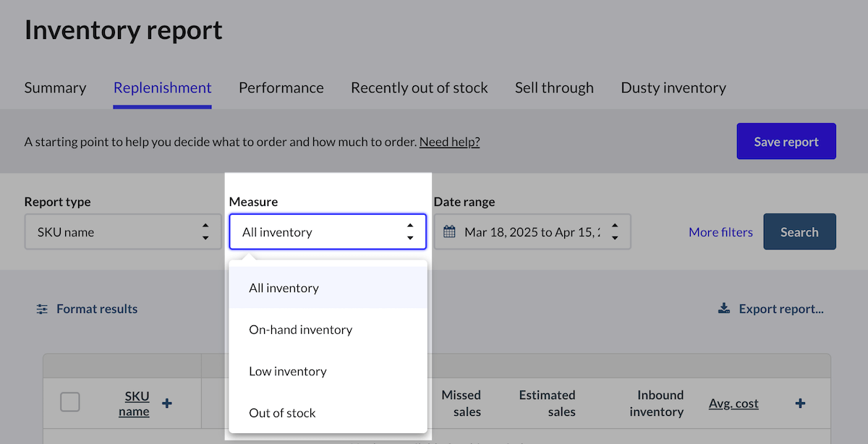Open the More filters link

tap(720, 232)
